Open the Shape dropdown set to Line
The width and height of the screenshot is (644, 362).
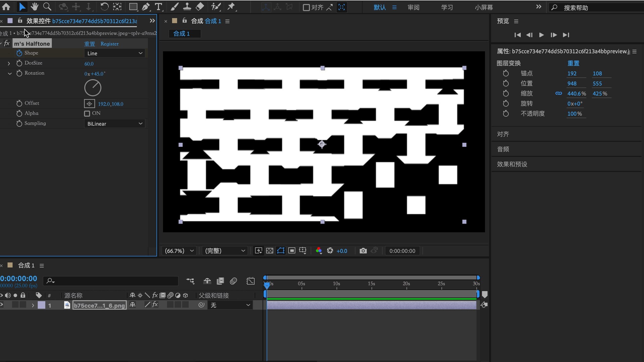[115, 53]
